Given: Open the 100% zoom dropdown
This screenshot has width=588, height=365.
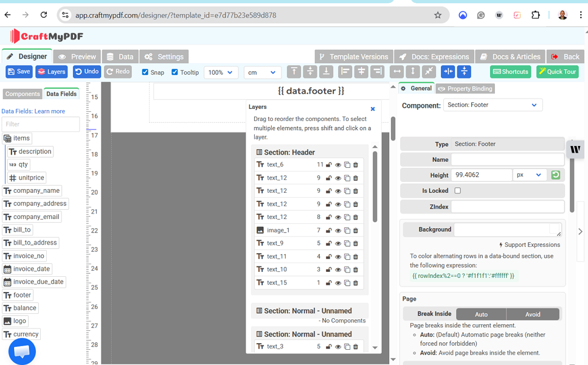Looking at the screenshot, I should click(221, 72).
